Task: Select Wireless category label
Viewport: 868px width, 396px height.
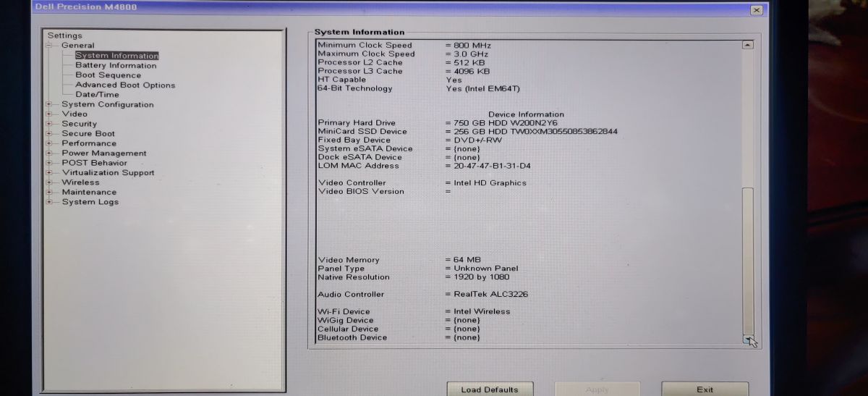Action: (x=80, y=182)
